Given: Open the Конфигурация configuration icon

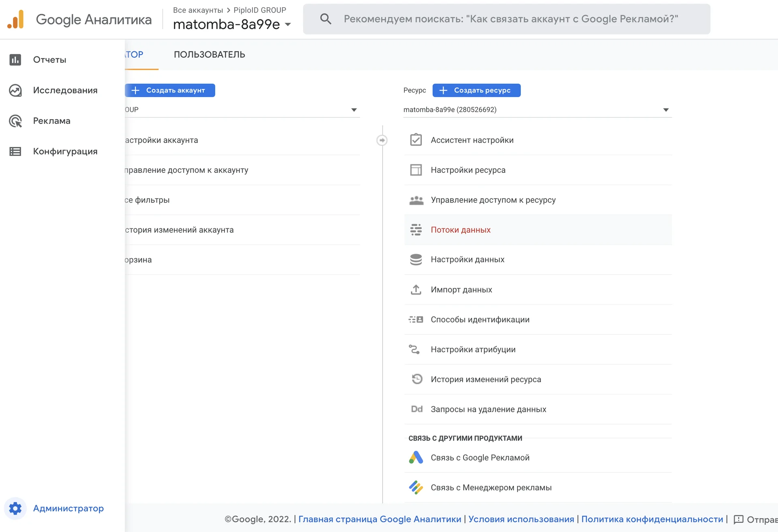Looking at the screenshot, I should click(x=15, y=151).
